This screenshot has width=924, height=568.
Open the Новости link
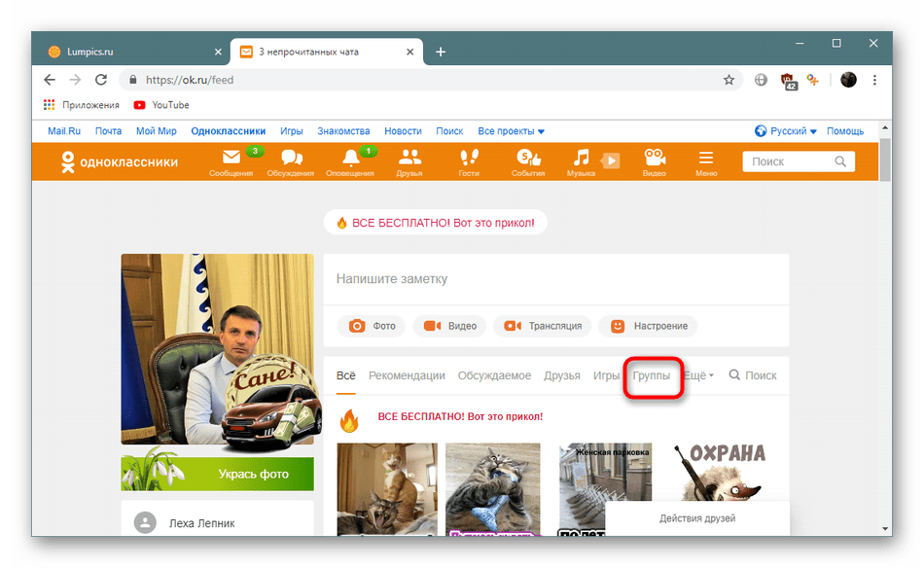click(x=403, y=130)
